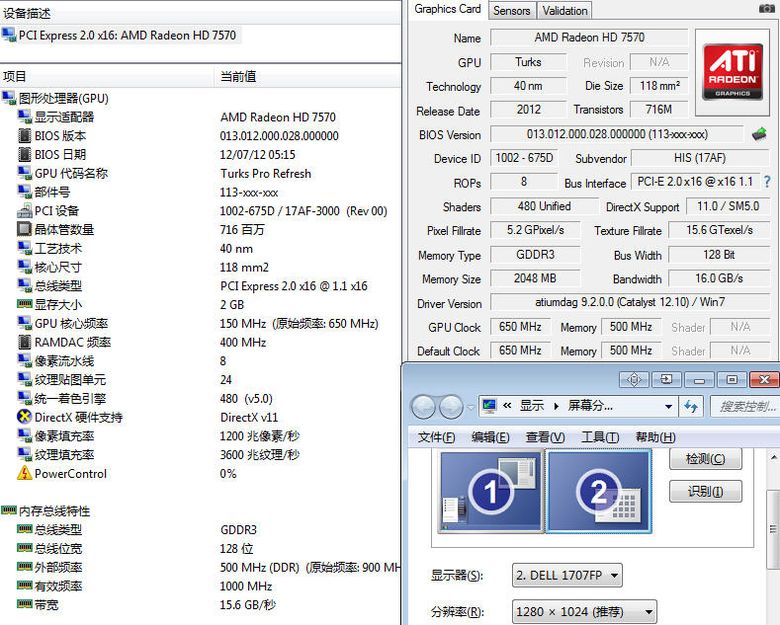Click the ATI Radeon logo

pos(732,72)
